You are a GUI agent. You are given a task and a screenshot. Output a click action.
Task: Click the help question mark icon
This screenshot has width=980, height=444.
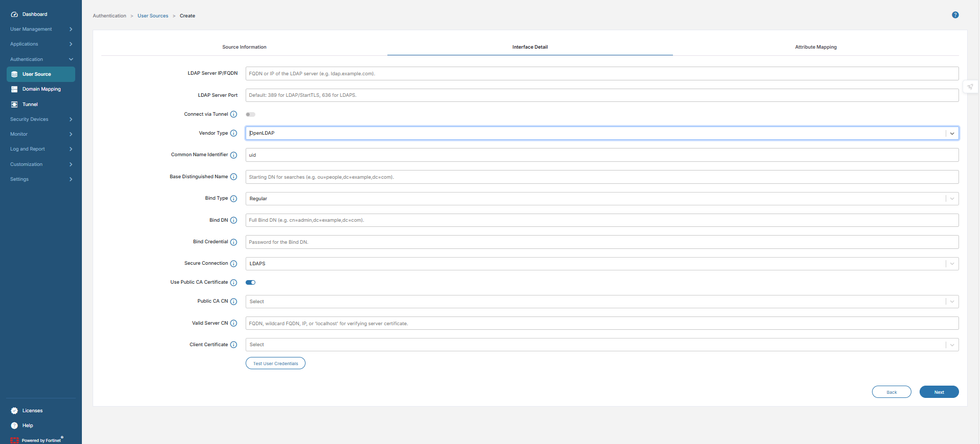click(955, 15)
